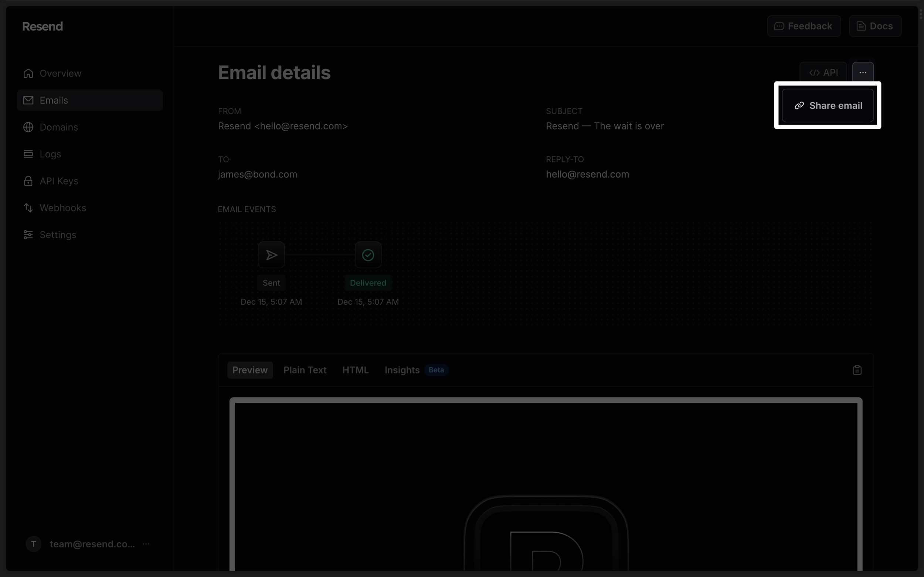The image size is (924, 577).
Task: Open Overview in the sidebar
Action: pos(90,73)
